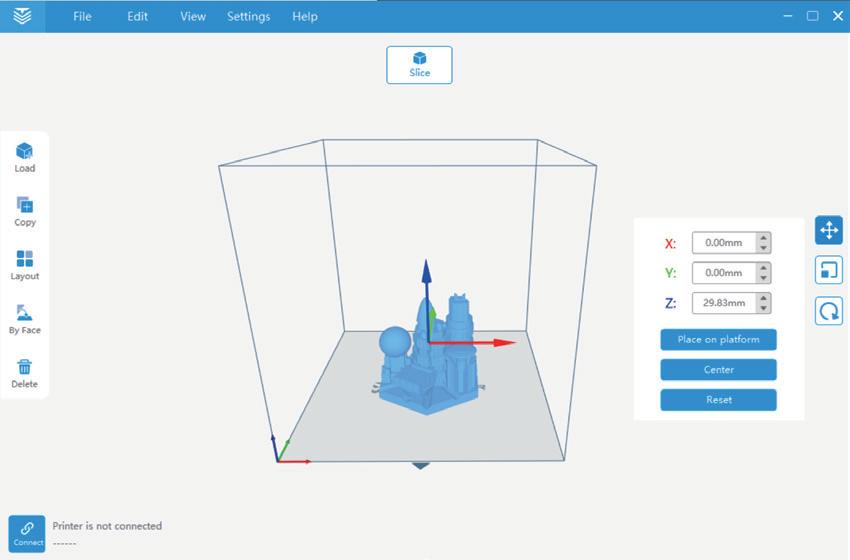Viewport: 850px width, 560px height.
Task: Increase Y value with up arrow
Action: (763, 268)
